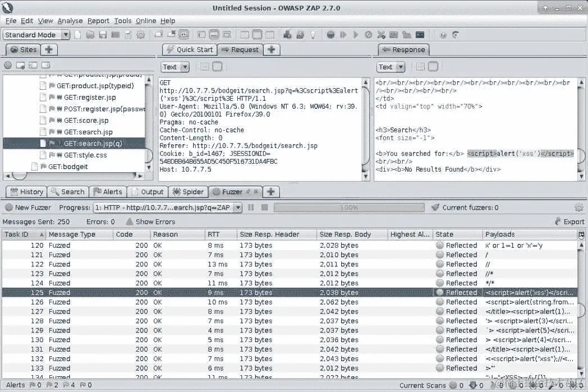Screen dimensions: 588x392
Task: Open the fuzzer Progress selection dropdown
Action: pos(168,207)
